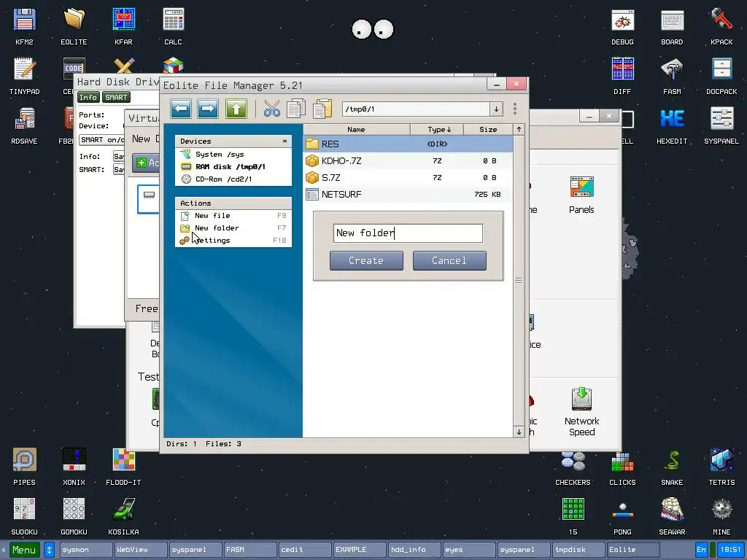Open DOCPACK desktop icon
The height and width of the screenshot is (560, 747).
721,76
